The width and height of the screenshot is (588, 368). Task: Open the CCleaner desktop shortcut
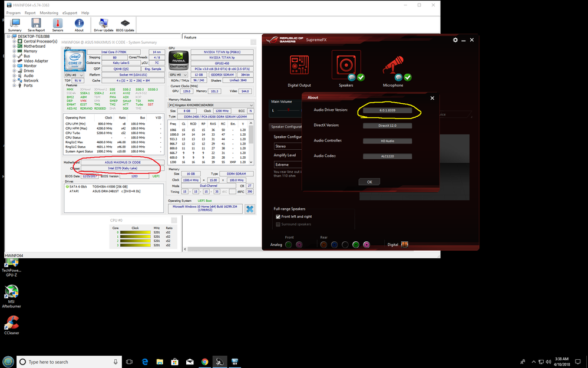click(12, 324)
